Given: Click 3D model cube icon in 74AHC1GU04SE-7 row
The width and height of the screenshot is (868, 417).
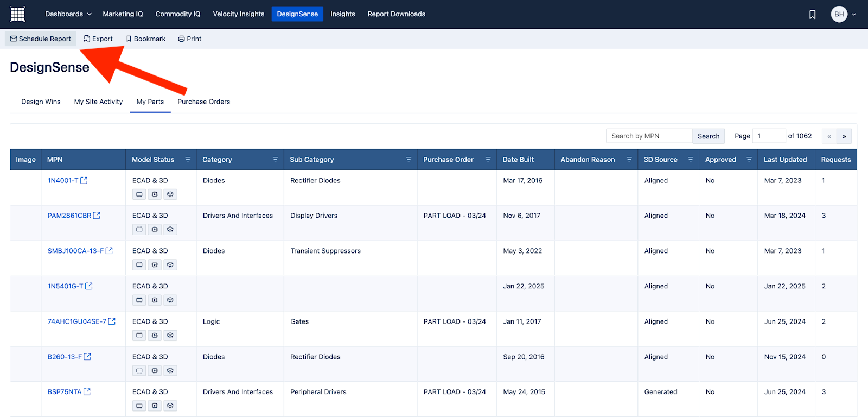Looking at the screenshot, I should pyautogui.click(x=170, y=336).
